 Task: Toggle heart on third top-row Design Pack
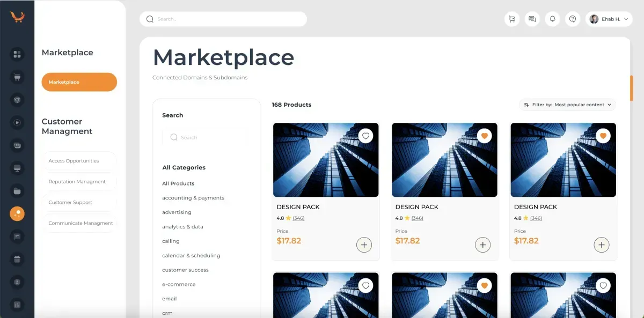(x=603, y=136)
